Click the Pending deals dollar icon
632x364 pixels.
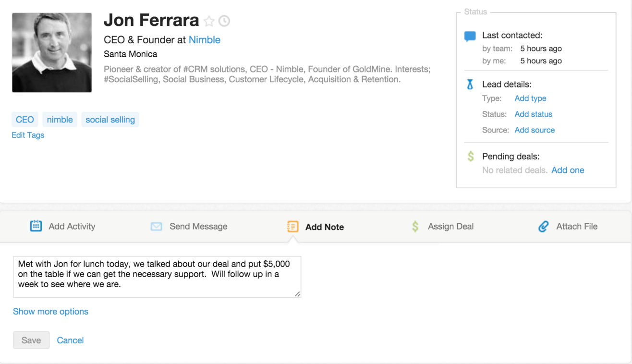tap(471, 157)
